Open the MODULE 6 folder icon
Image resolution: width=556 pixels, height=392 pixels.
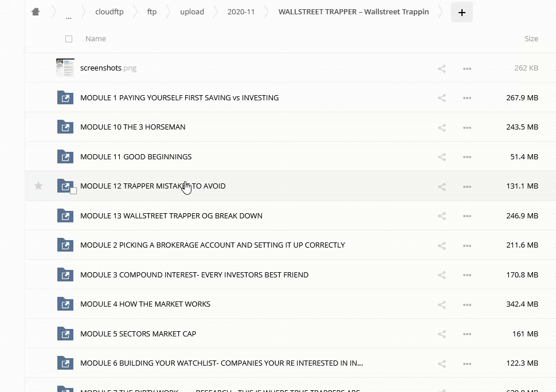coord(65,363)
